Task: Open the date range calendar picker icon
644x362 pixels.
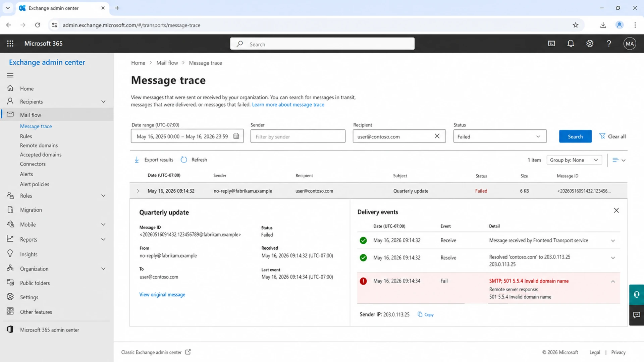Action: 236,136
